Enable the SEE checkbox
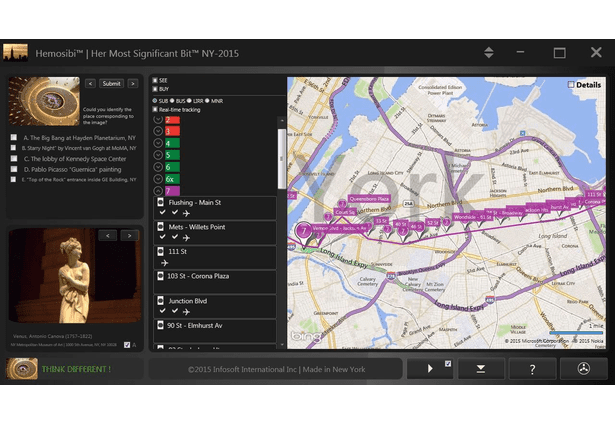Viewport: 615px width, 424px height. click(155, 80)
